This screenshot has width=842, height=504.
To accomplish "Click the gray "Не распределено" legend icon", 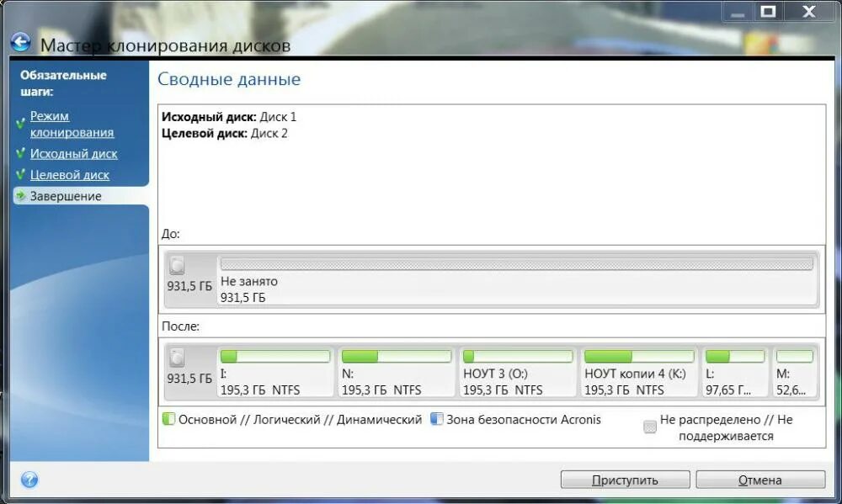I will click(648, 427).
